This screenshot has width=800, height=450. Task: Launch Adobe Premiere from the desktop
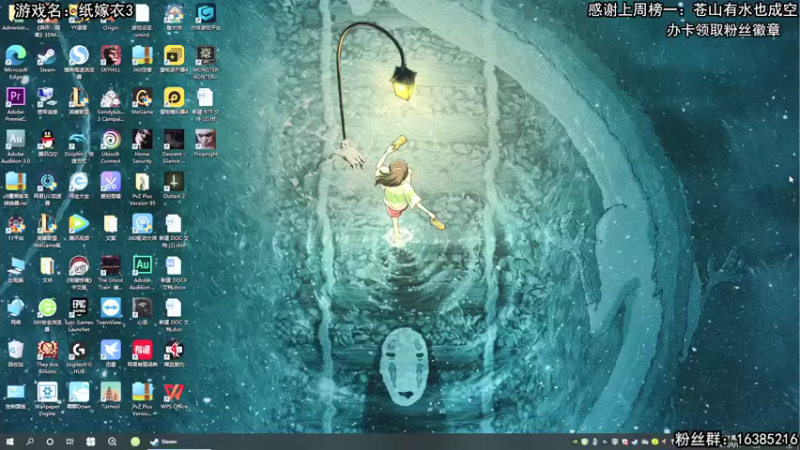16,104
